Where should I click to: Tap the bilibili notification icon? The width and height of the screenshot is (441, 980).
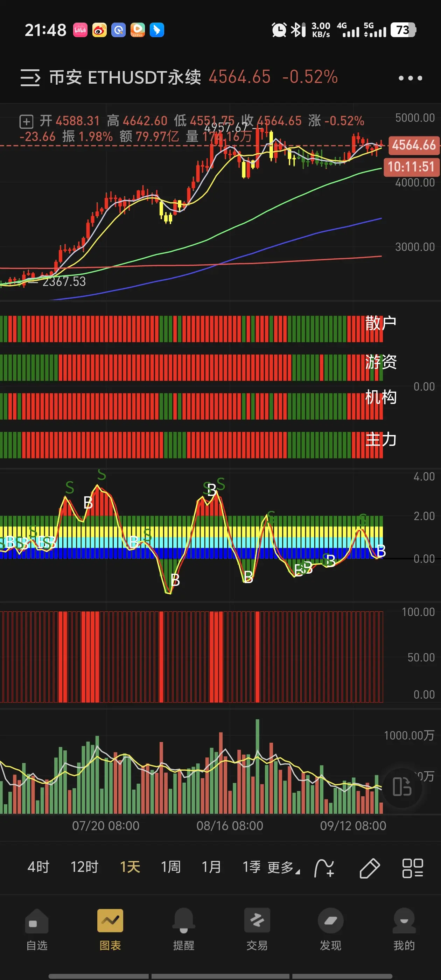pyautogui.click(x=80, y=30)
